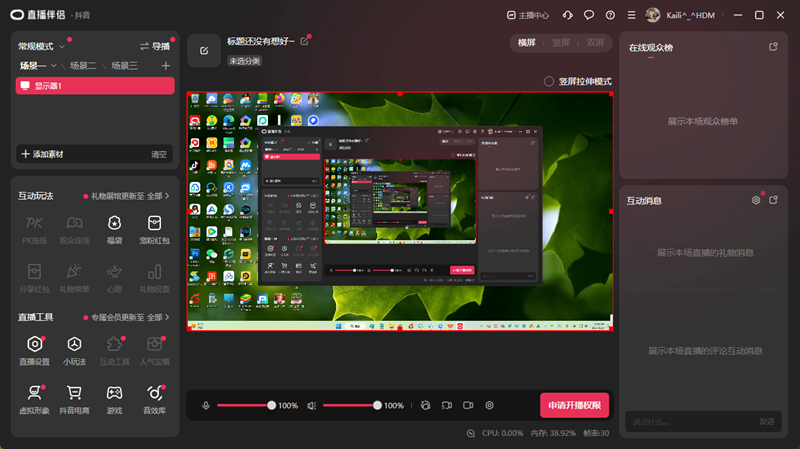Edit the stream title pencil icon
The width and height of the screenshot is (800, 449).
[x=305, y=41]
